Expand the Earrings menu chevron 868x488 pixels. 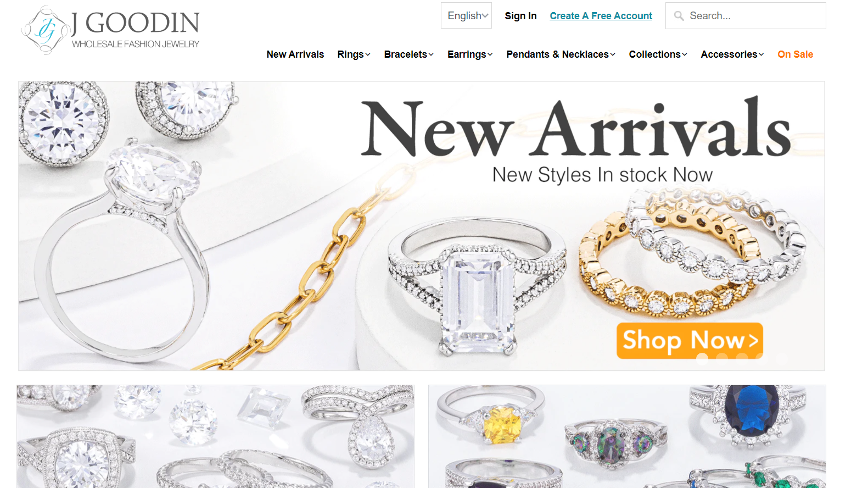click(490, 54)
